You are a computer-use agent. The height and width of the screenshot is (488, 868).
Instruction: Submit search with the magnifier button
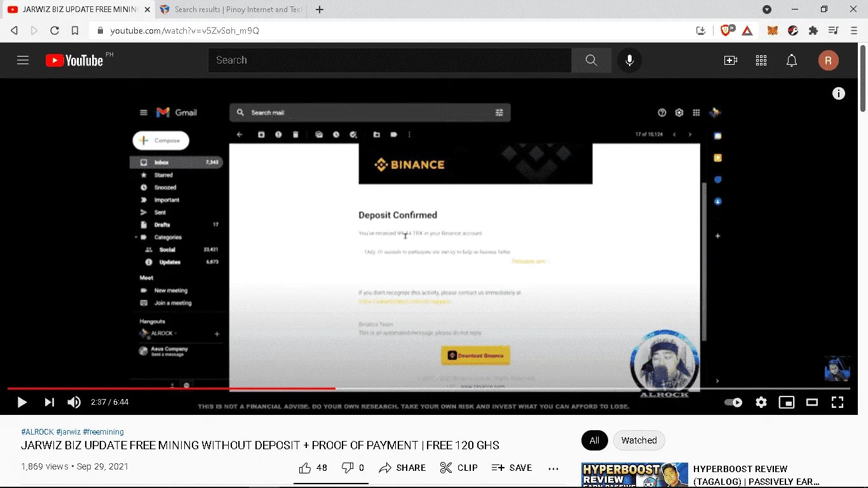tap(591, 60)
